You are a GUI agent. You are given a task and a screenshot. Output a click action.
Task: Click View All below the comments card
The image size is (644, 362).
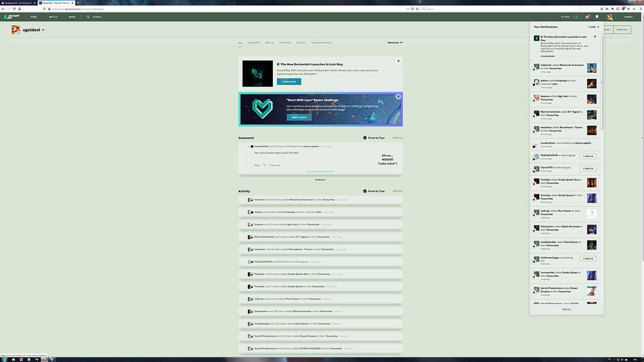pyautogui.click(x=320, y=180)
